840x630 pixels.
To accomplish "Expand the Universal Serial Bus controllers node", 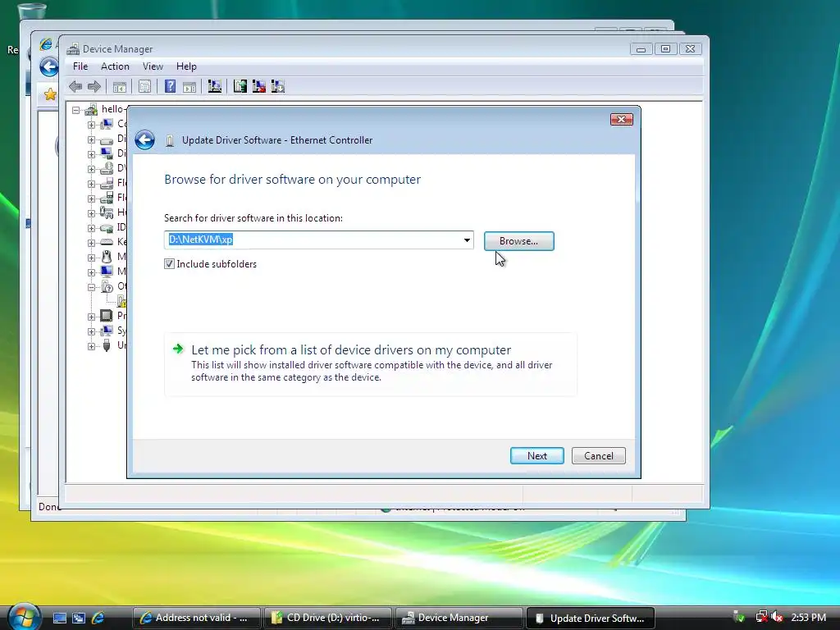I will [x=91, y=346].
